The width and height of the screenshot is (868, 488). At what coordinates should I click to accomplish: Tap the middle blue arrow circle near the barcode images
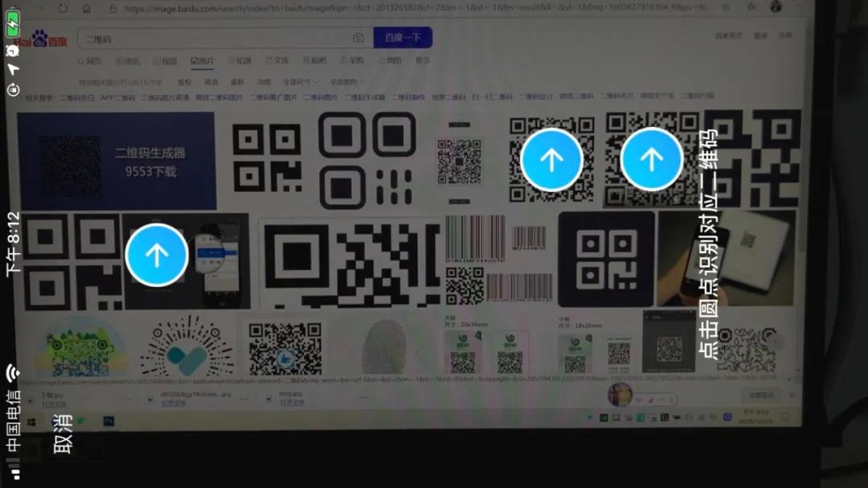pos(552,159)
